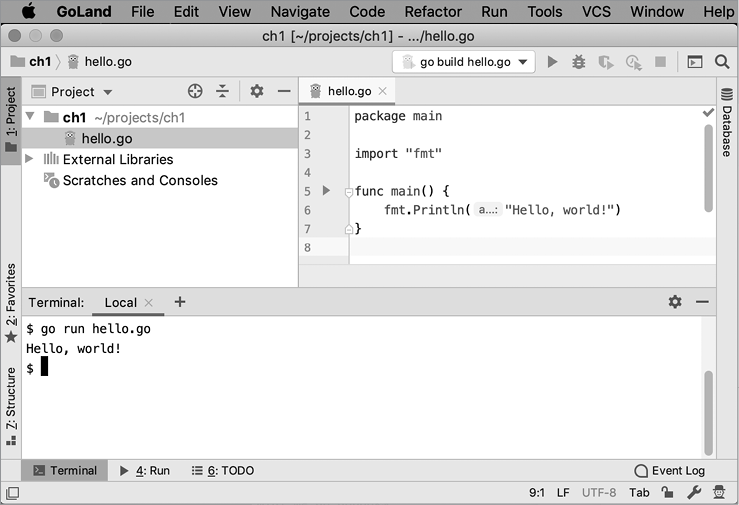Add a new terminal session tab
This screenshot has height=505, width=739.
(x=180, y=302)
